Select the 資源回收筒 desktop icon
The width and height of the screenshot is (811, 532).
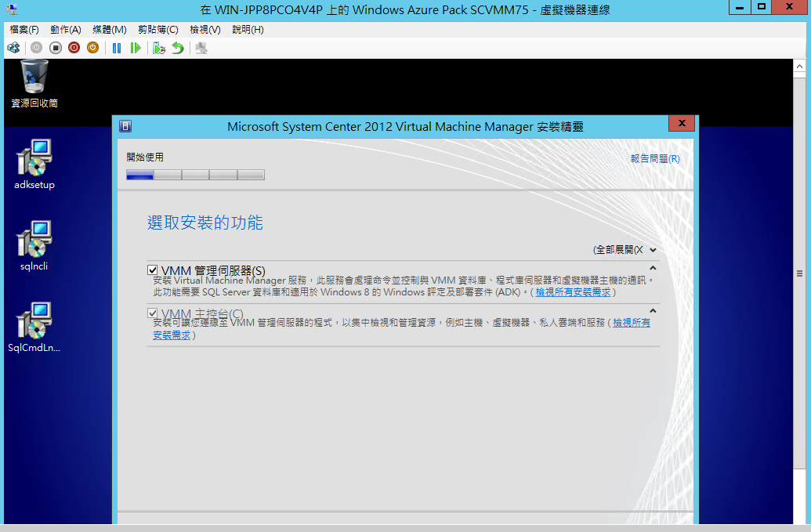click(34, 84)
